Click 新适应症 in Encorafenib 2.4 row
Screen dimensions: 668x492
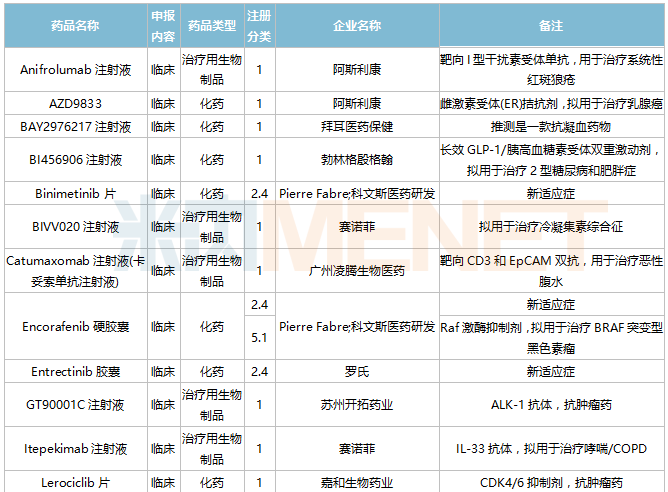click(x=551, y=304)
